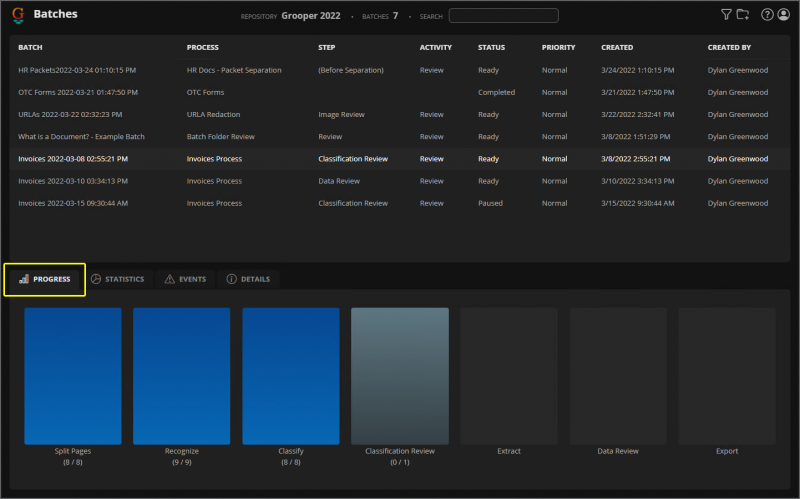Select the HR Packets batch row

coord(77,70)
